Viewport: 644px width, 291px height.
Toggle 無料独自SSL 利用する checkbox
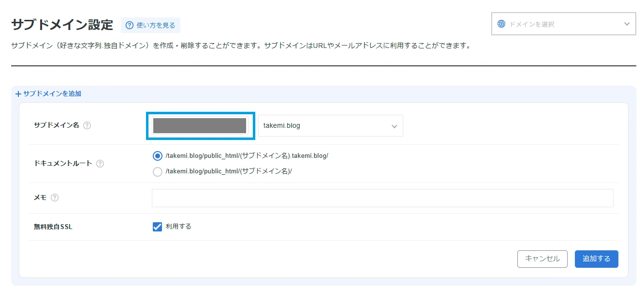click(x=157, y=227)
